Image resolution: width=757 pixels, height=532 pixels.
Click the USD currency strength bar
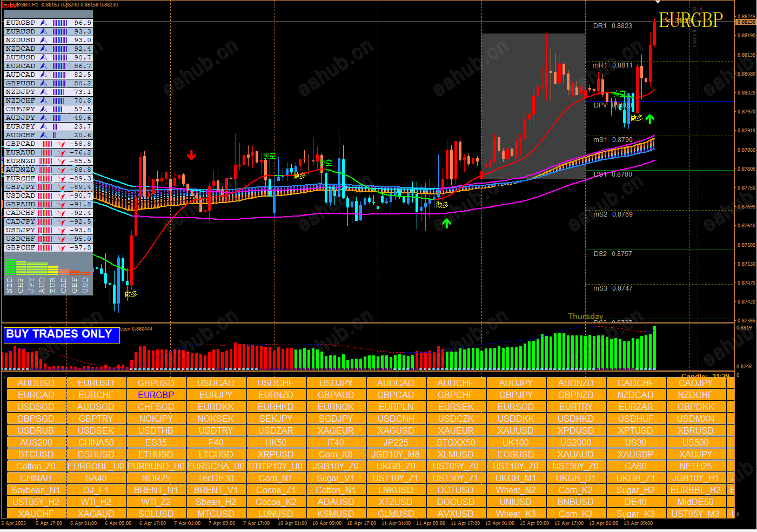coord(85,274)
